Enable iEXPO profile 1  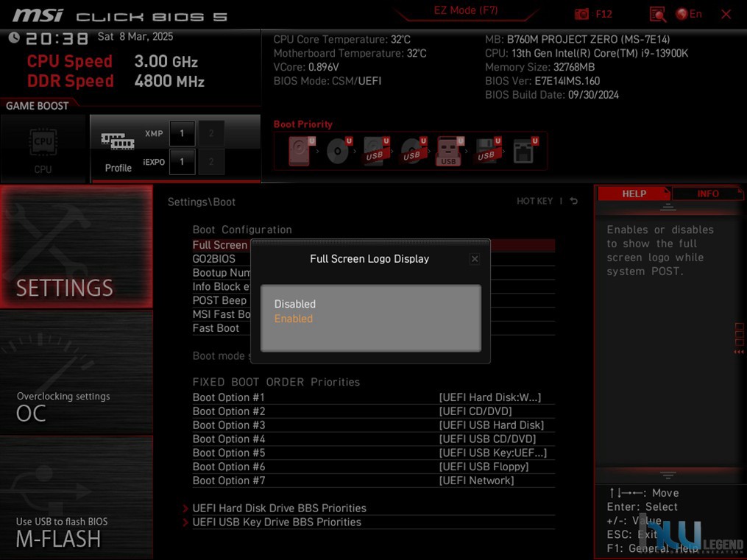(182, 162)
